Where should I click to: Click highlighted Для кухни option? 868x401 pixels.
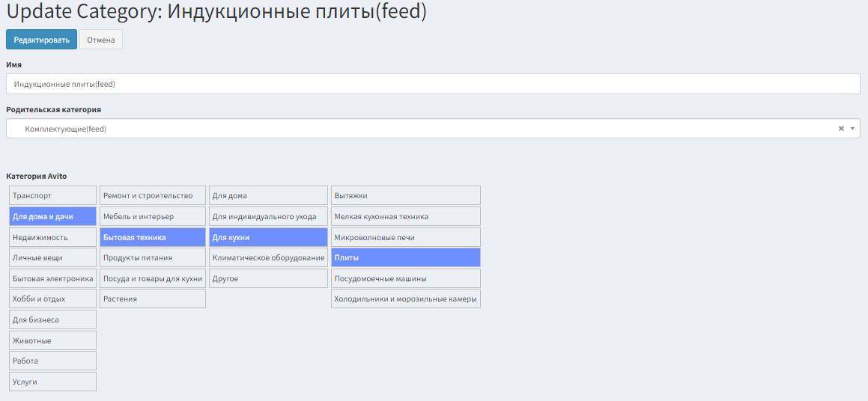pos(268,237)
